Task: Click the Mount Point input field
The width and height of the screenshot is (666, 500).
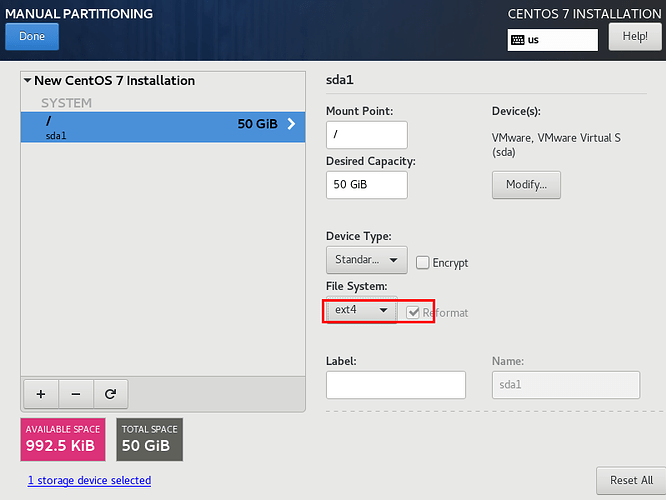Action: pos(366,135)
